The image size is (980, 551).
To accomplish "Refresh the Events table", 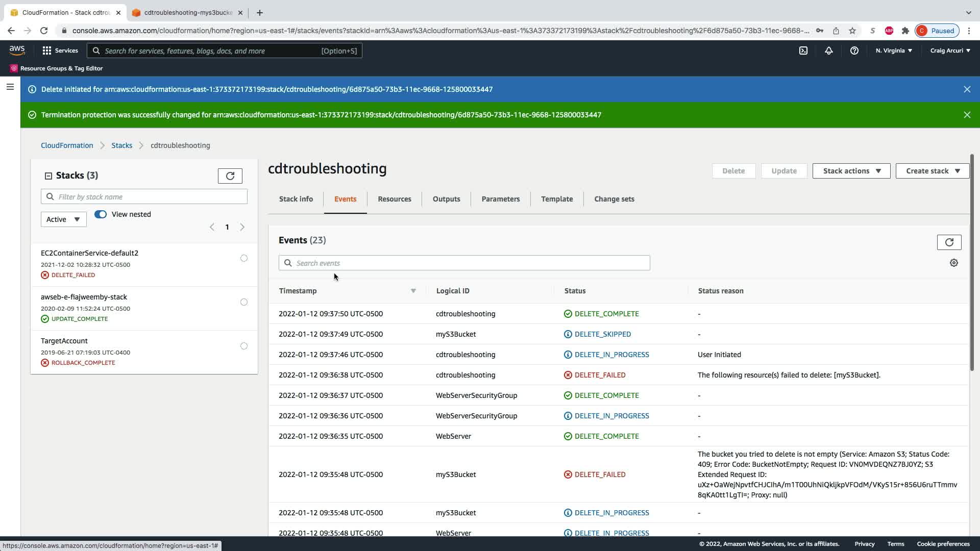I will click(949, 242).
